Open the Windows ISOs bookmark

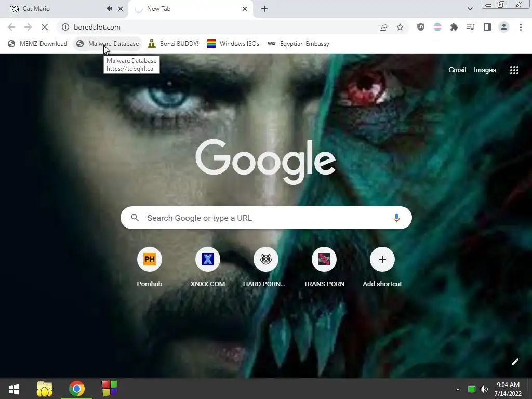233,44
